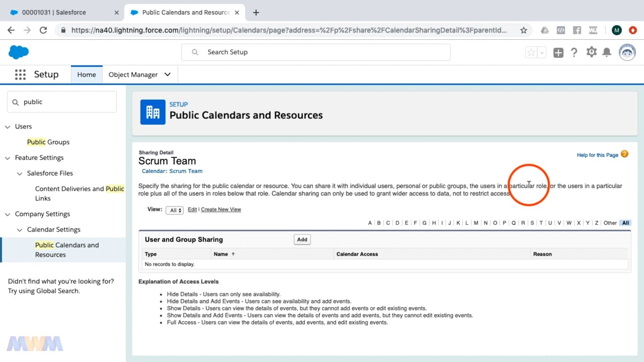Click the Add button for sharing
The height and width of the screenshot is (362, 644).
[302, 239]
